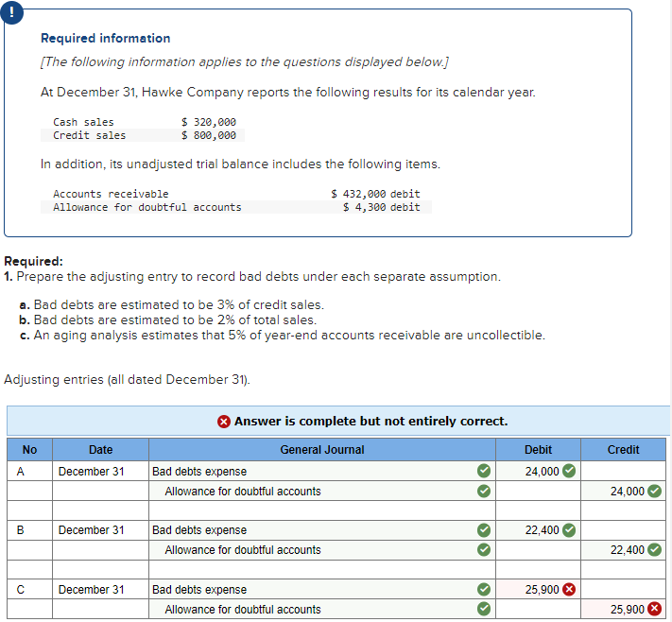The image size is (672, 622).
Task: Click red X next to 25,900 credit
Action: tap(654, 609)
